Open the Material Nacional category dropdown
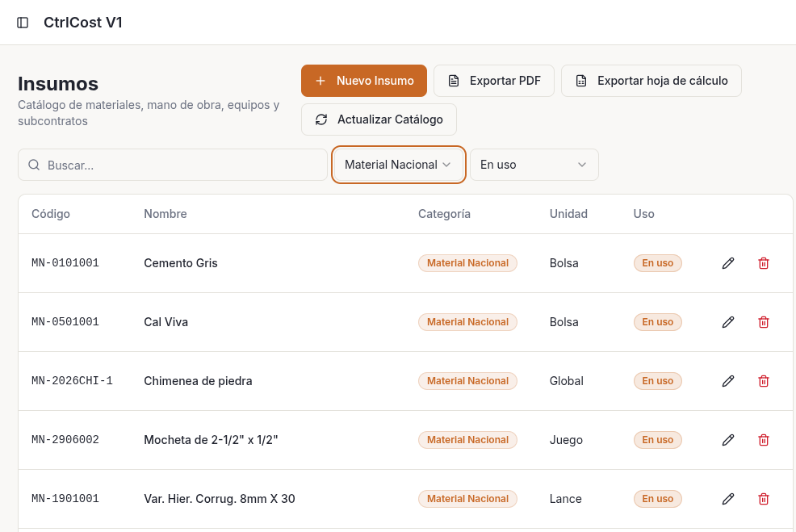Image resolution: width=796 pixels, height=532 pixels. click(398, 165)
